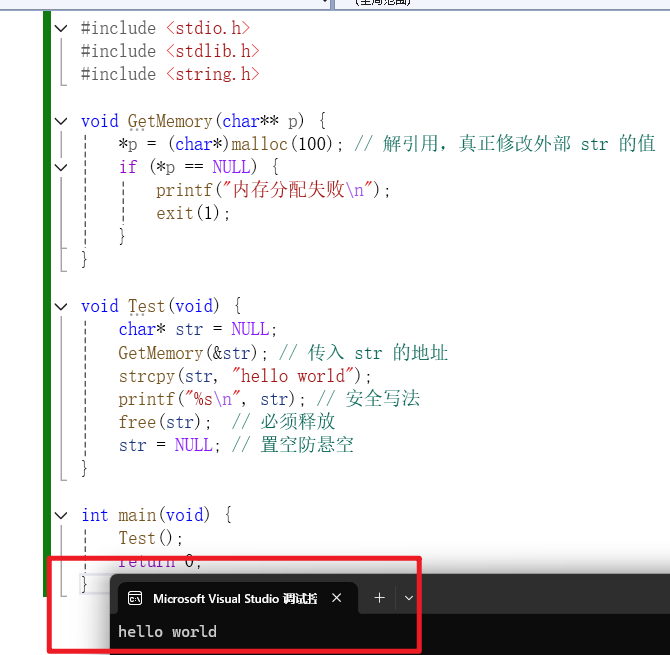Click the GetMemory function name in its definition
This screenshot has width=670, height=655.
tap(170, 122)
